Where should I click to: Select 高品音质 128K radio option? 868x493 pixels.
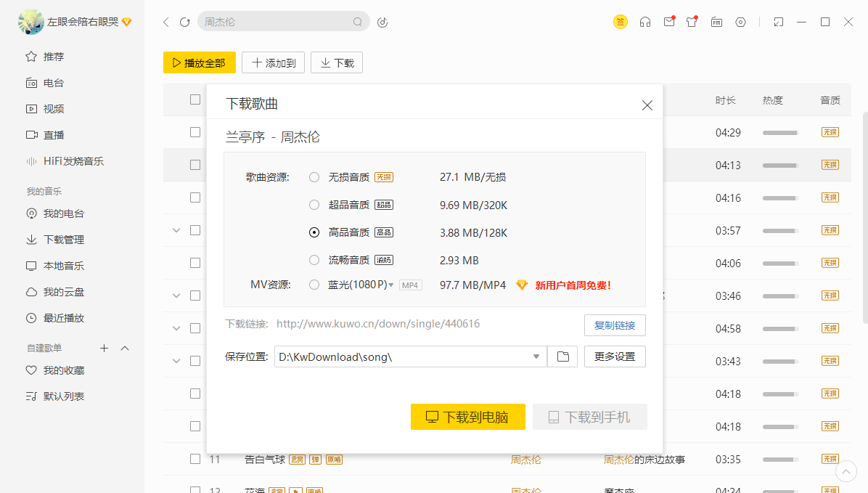[x=314, y=232]
